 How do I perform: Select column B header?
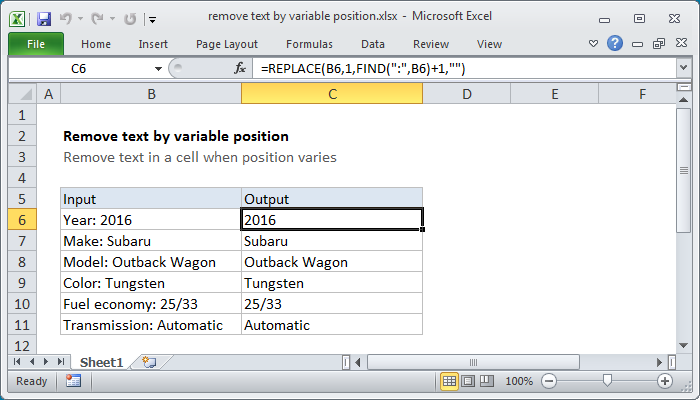coord(151,94)
